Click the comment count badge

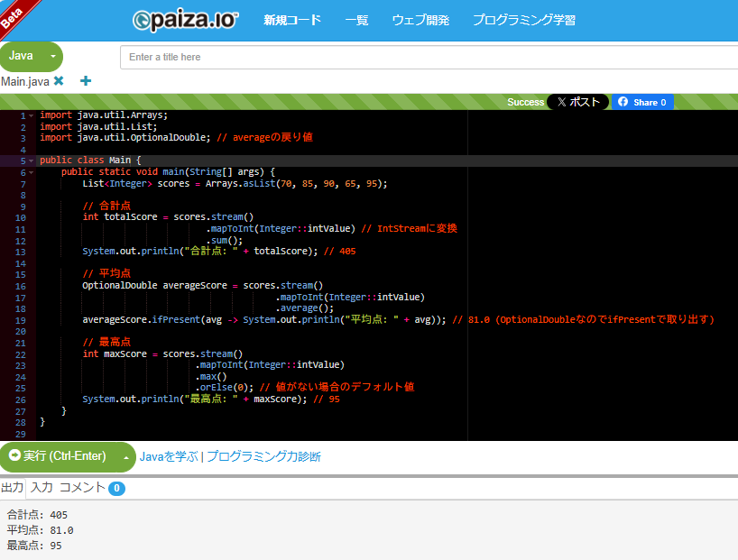click(116, 489)
